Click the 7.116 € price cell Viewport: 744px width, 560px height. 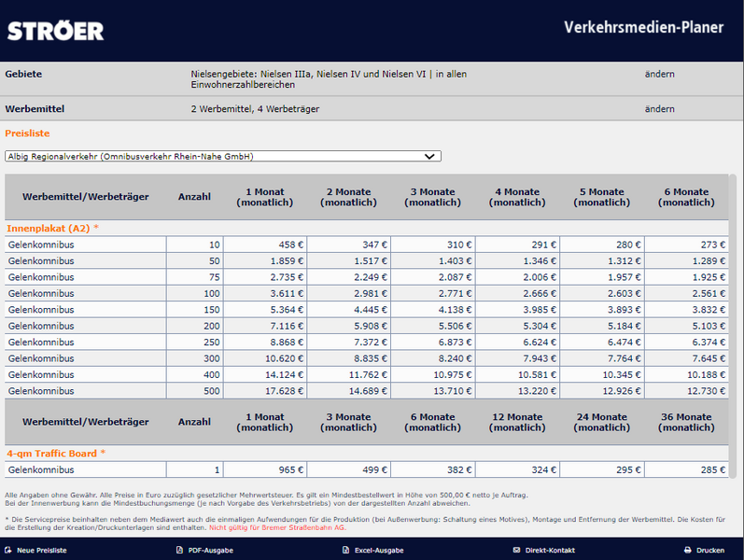tap(265, 326)
